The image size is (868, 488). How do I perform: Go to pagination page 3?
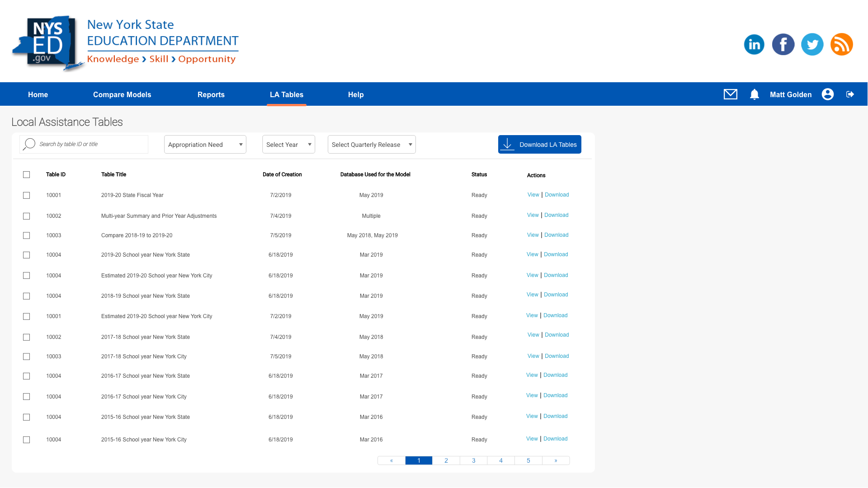(473, 460)
